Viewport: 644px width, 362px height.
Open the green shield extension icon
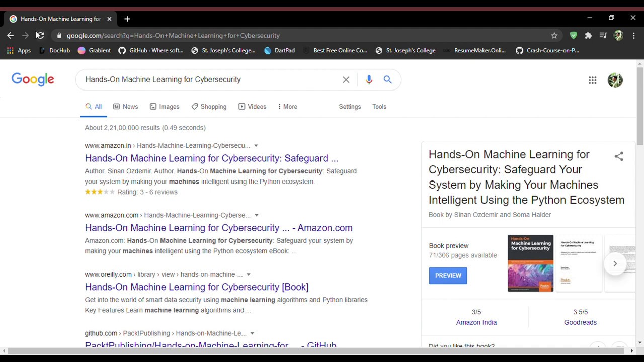coord(573,35)
